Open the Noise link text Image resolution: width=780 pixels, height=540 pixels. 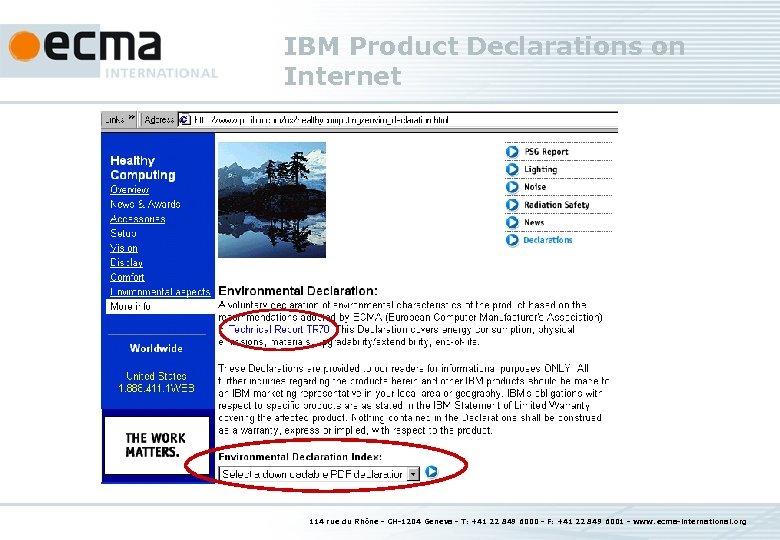535,187
